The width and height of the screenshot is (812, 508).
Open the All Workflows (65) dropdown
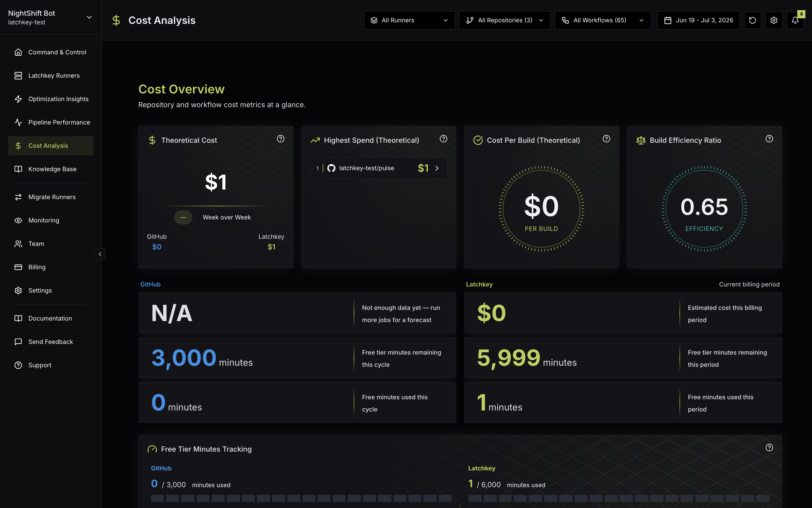(x=603, y=20)
